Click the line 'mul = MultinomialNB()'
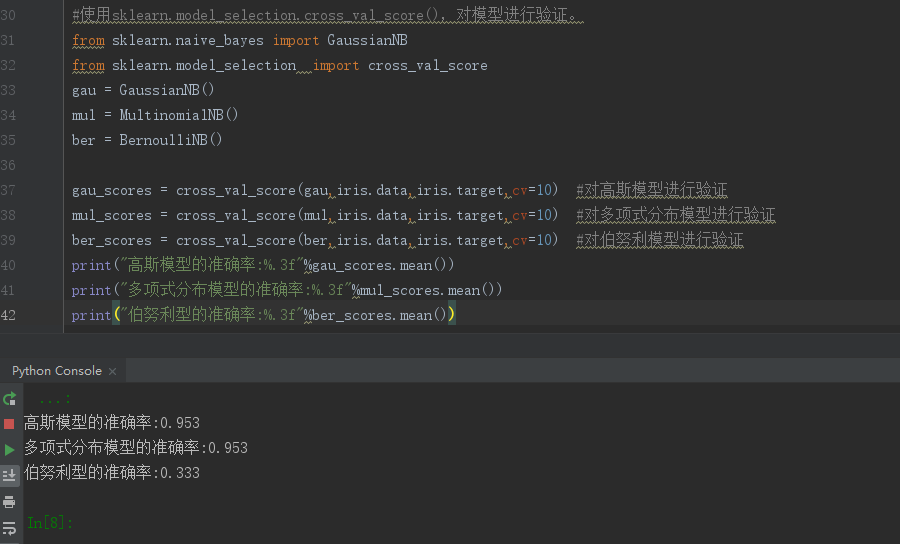Screen dimensions: 900x544 [155, 115]
